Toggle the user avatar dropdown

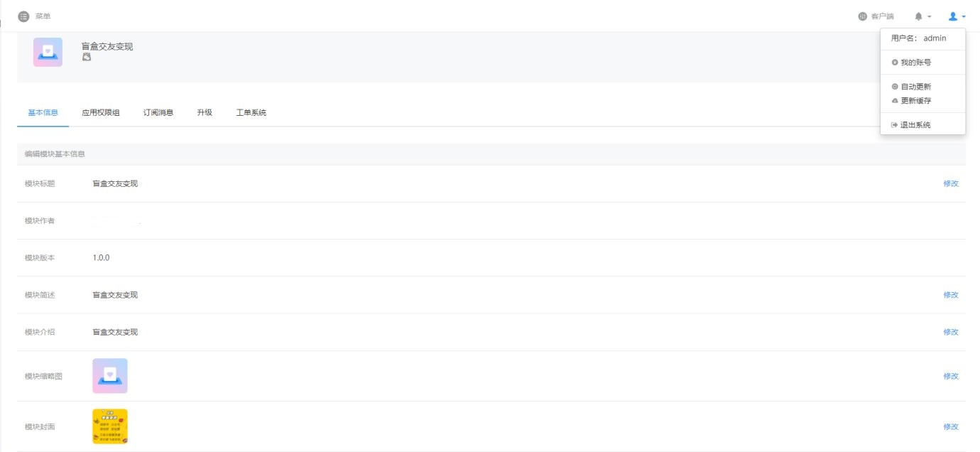tap(957, 16)
